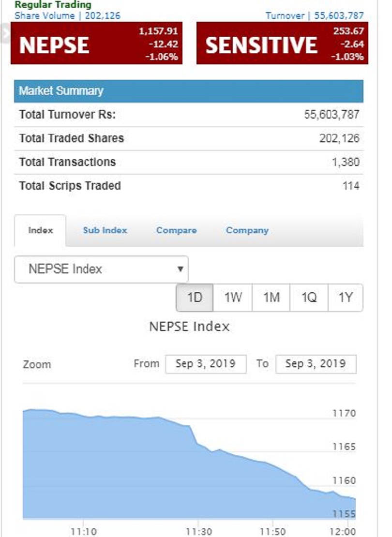This screenshot has width=392, height=537.
Task: Click the To date input field
Action: click(x=316, y=364)
